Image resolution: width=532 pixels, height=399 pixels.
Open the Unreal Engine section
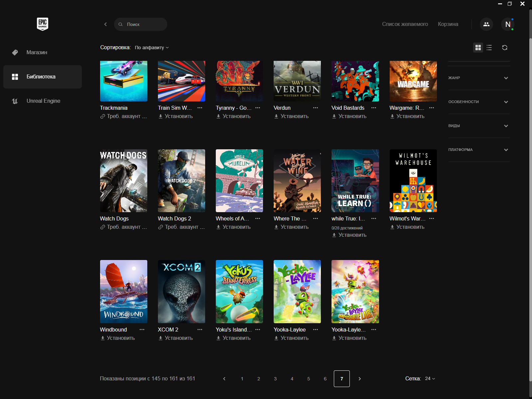tap(43, 101)
